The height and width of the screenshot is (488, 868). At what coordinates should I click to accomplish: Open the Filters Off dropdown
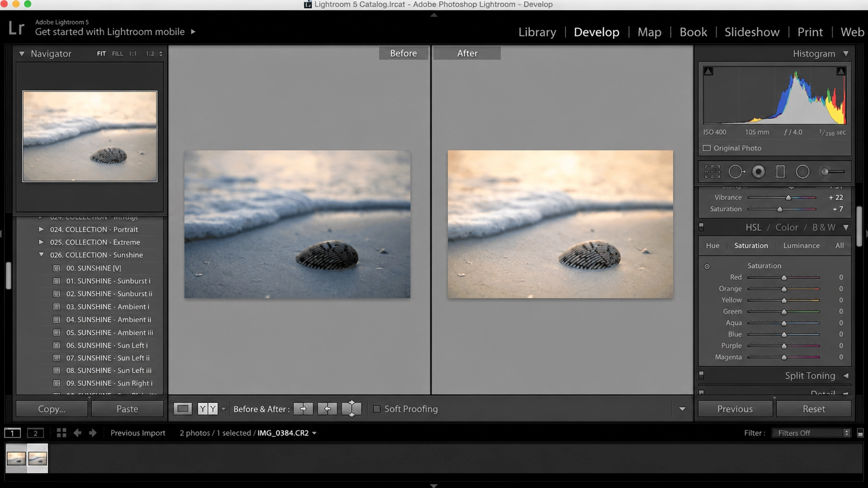tap(812, 433)
